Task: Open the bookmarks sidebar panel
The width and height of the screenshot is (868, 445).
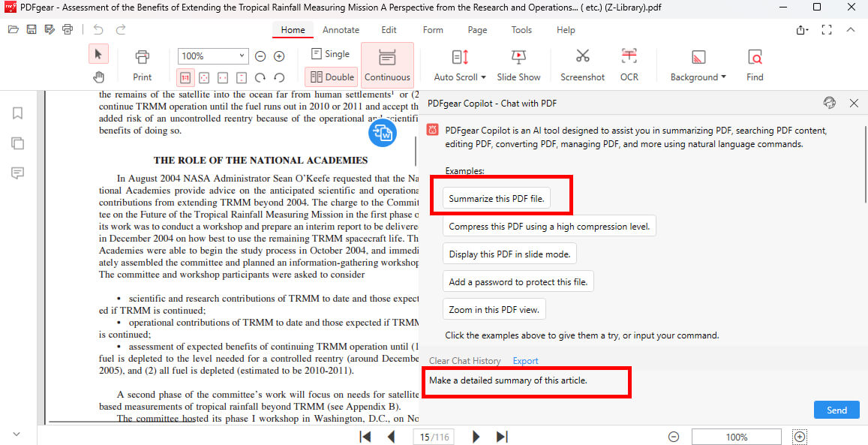Action: coord(17,113)
